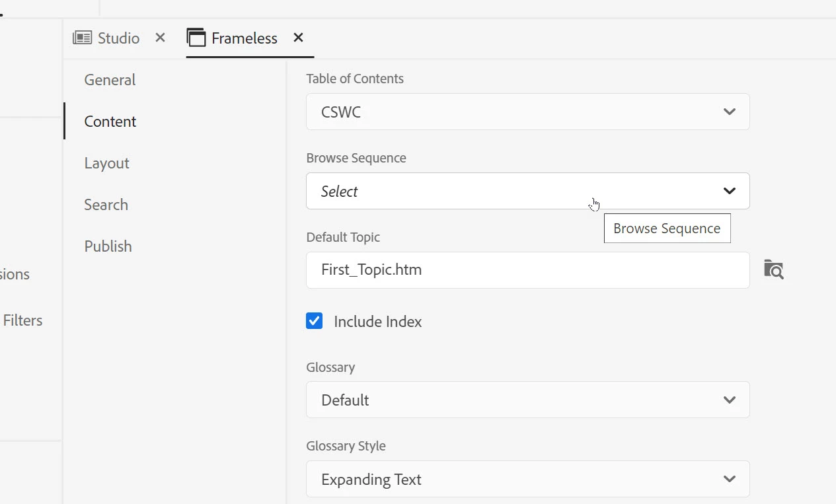Uncheck the Include Index checkbox

(x=315, y=322)
